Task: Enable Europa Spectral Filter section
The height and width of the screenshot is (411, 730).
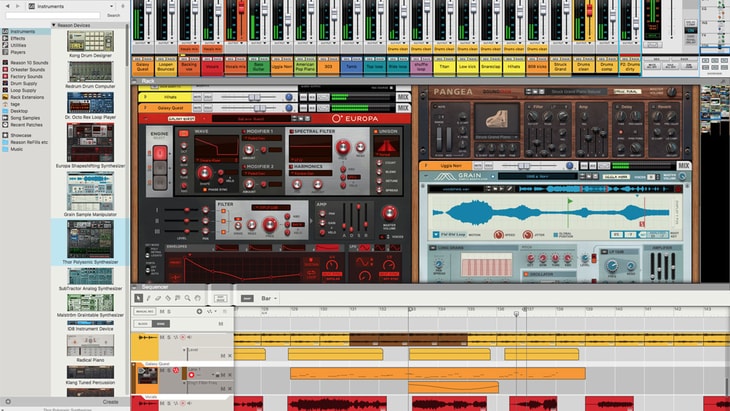Action: click(291, 132)
